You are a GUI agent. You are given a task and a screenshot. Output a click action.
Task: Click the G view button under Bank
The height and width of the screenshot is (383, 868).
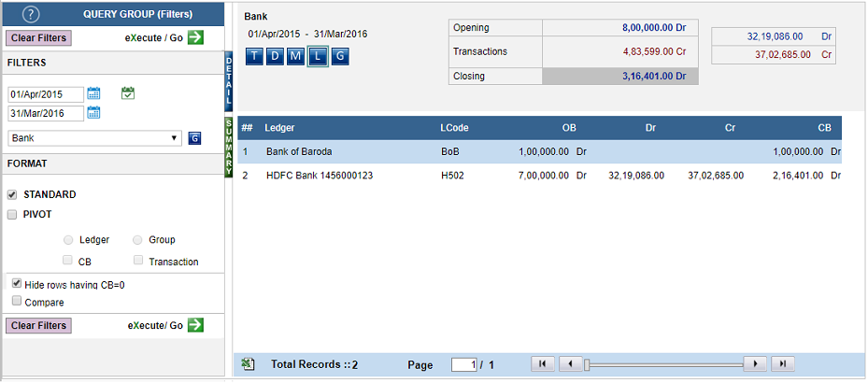pyautogui.click(x=340, y=56)
